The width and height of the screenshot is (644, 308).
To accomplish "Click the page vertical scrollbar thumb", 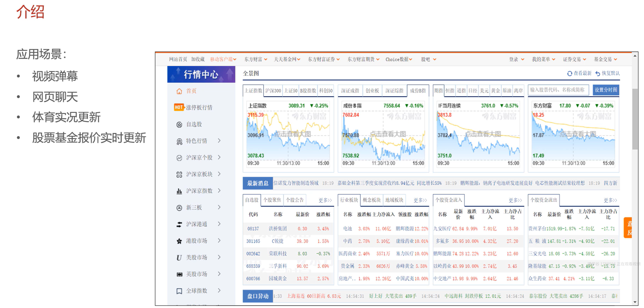I will point(635,119).
